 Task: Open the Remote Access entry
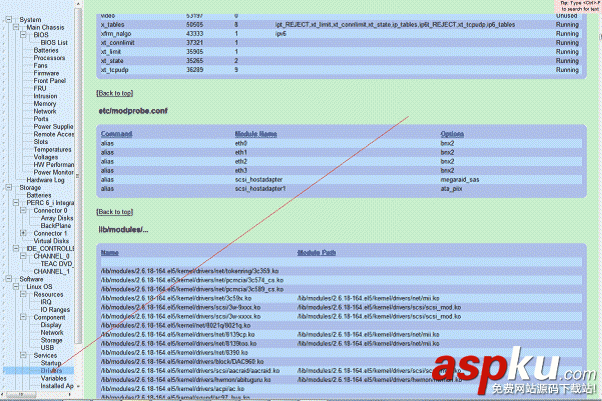(x=53, y=134)
